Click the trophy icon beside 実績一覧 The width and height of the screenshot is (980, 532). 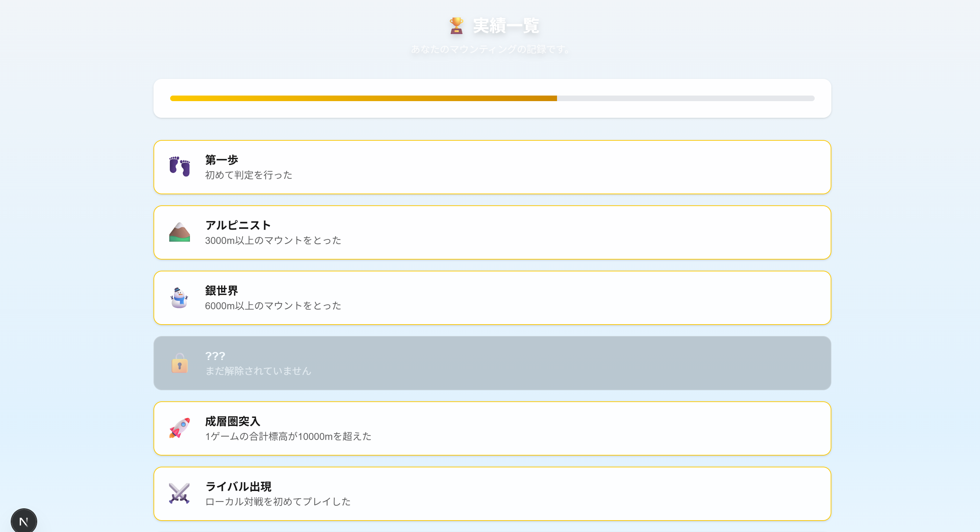(x=456, y=26)
